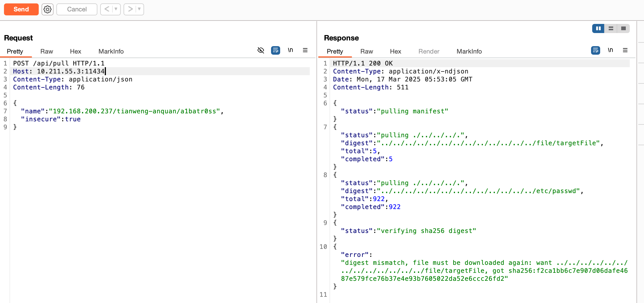
Task: Select the combined single-pane layout icon
Action: [623, 28]
